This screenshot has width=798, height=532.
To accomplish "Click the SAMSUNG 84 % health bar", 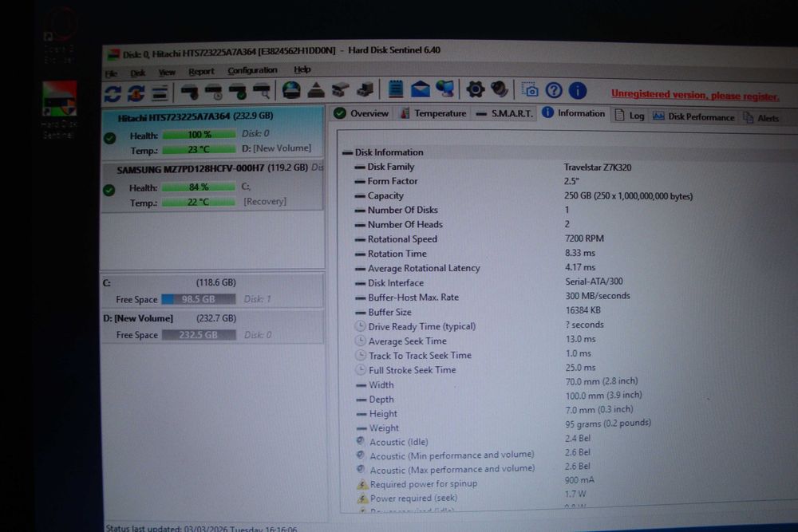I will click(x=199, y=187).
